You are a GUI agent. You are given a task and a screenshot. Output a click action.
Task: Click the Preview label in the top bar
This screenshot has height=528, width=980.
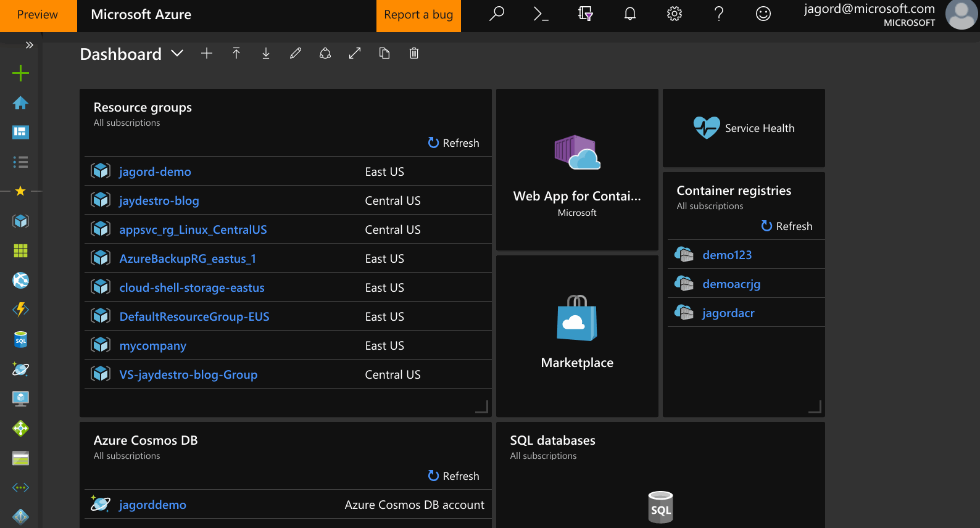click(x=38, y=15)
